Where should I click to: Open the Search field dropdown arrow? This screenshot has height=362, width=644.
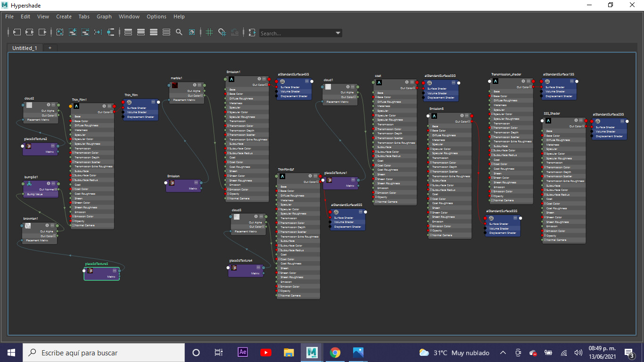point(338,33)
